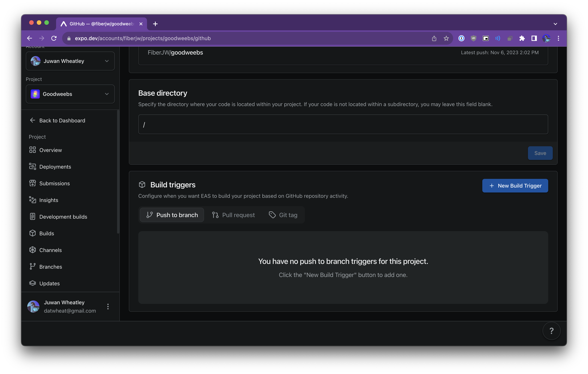The image size is (588, 374).
Task: Open Submissions in the sidebar
Action: [x=70, y=183]
